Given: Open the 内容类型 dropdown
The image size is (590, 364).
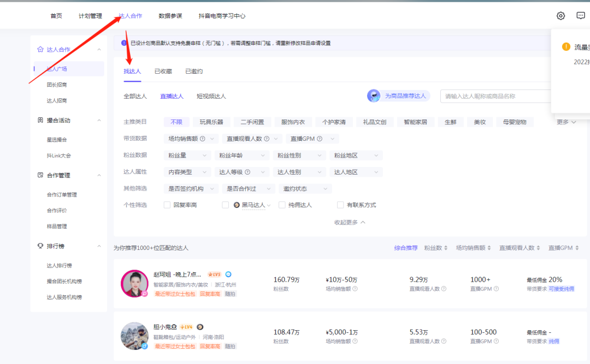Looking at the screenshot, I should [x=187, y=172].
